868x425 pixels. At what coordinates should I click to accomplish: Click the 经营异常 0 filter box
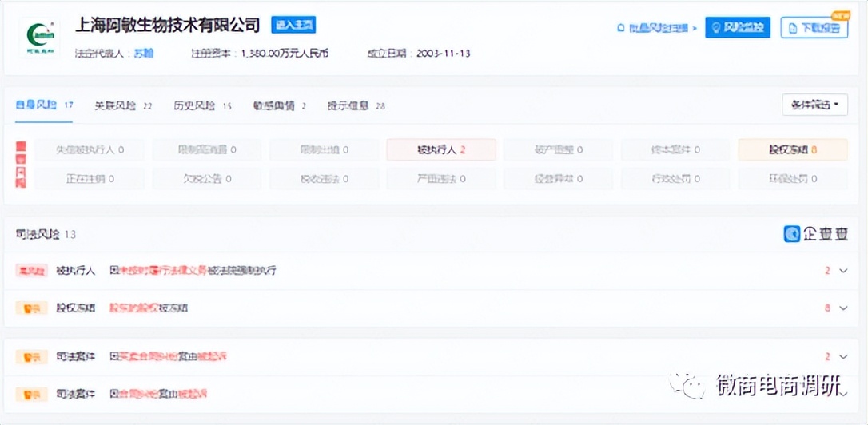[x=559, y=179]
